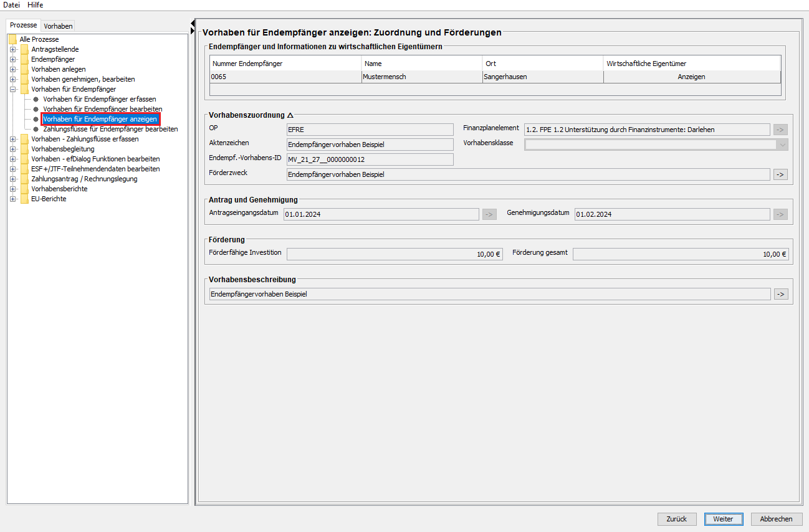Select Vorhaben für Endempfänger bearbeiten
The height and width of the screenshot is (532, 809).
103,109
